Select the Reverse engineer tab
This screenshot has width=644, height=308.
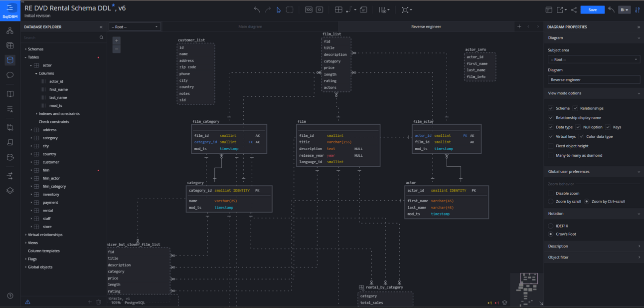click(426, 26)
